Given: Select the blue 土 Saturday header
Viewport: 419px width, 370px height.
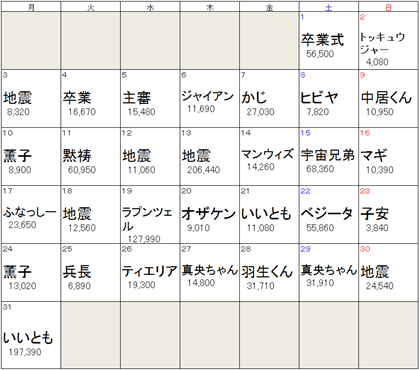Looking at the screenshot, I should pos(329,7).
